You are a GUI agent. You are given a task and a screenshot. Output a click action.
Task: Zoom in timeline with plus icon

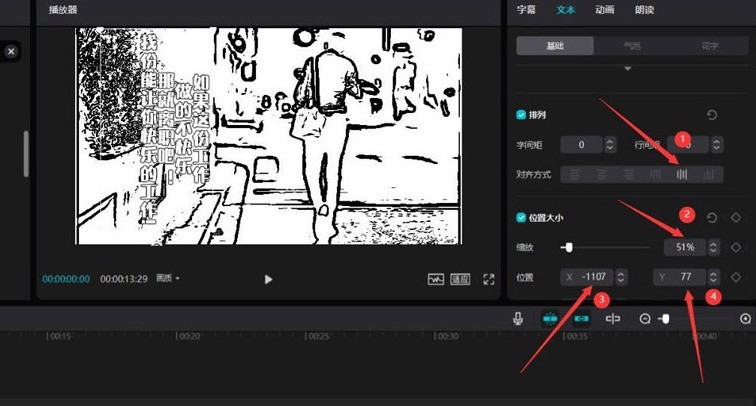click(x=745, y=318)
